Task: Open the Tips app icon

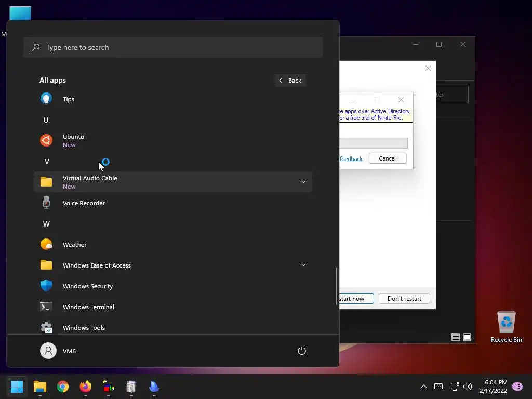Action: tap(46, 99)
